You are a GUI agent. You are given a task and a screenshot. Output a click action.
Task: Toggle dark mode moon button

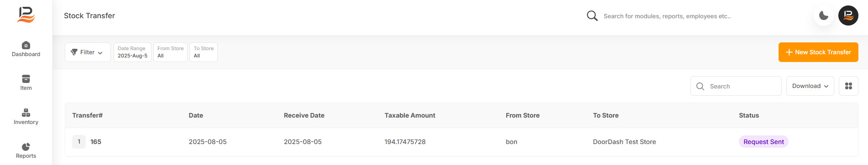[x=824, y=15]
